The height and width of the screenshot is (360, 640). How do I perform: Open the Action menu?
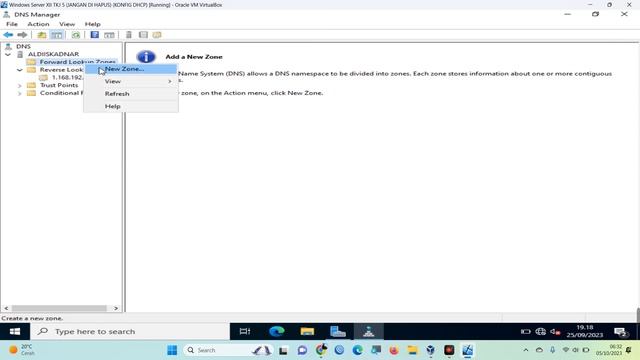click(x=38, y=24)
